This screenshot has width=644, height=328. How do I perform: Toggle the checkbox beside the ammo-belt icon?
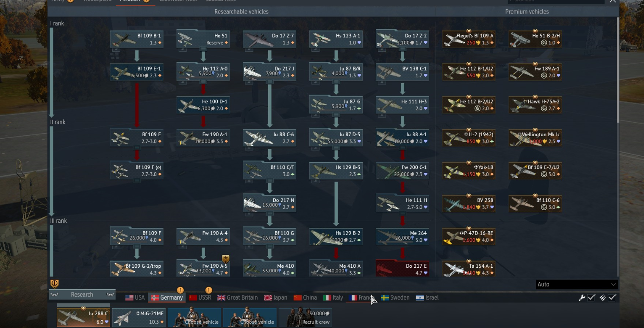612,298
